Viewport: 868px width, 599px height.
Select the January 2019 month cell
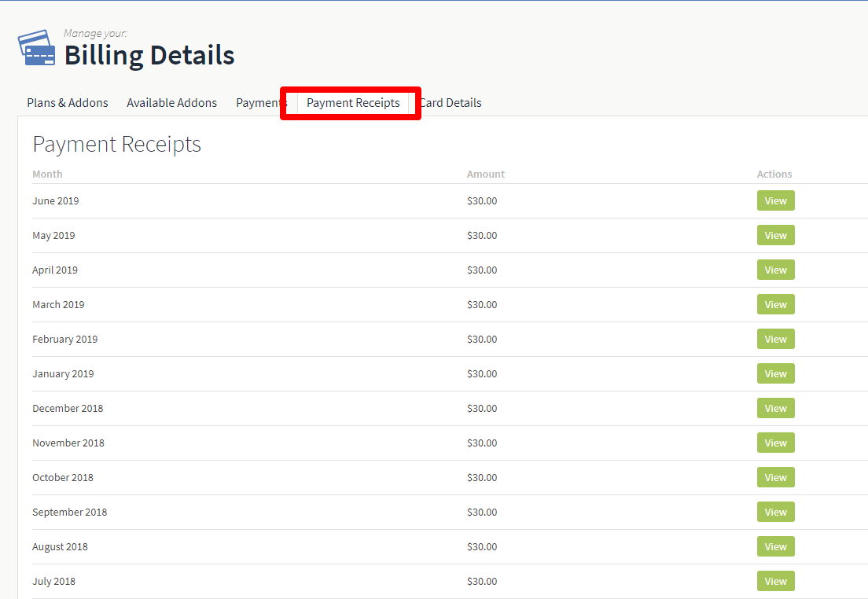point(63,373)
